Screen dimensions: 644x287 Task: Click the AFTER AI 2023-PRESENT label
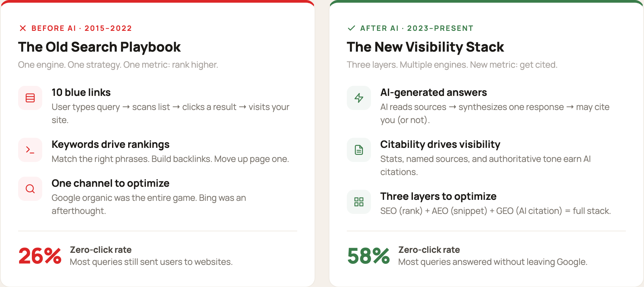click(x=417, y=28)
